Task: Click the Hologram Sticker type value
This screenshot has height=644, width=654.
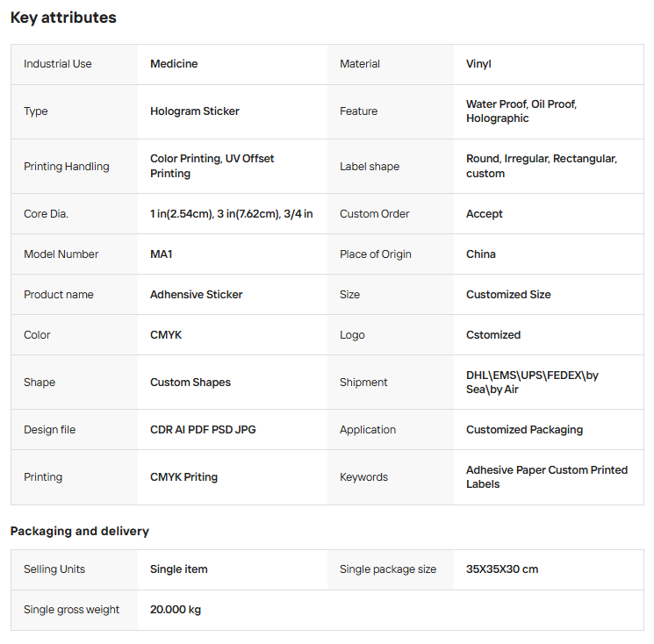Action: (195, 111)
